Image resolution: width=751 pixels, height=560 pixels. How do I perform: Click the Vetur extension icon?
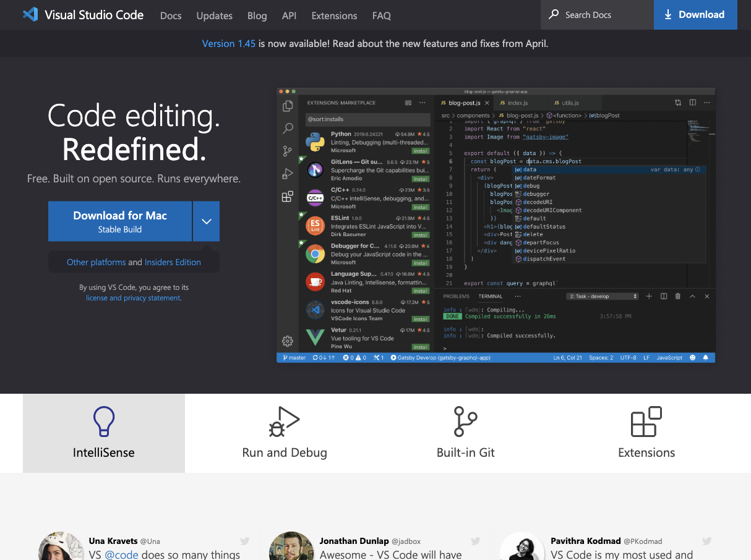tap(315, 337)
